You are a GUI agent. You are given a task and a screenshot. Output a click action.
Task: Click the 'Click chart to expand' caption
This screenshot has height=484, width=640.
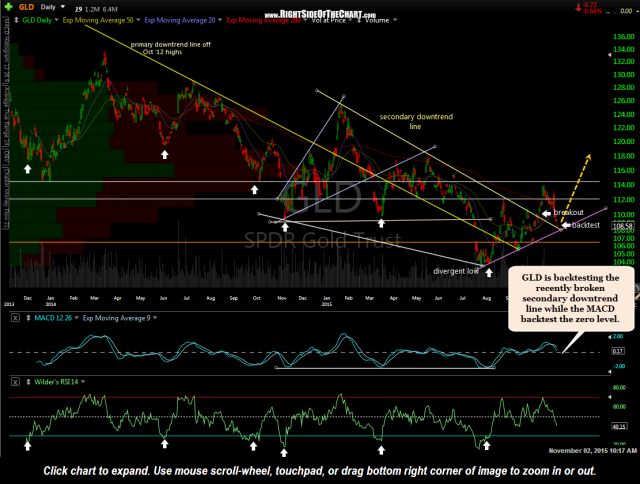pyautogui.click(x=320, y=471)
